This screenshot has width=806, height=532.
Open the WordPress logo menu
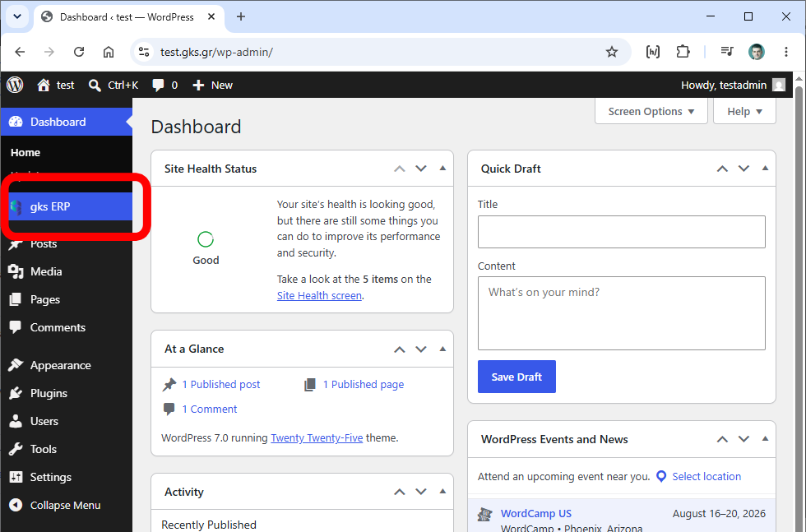point(15,85)
